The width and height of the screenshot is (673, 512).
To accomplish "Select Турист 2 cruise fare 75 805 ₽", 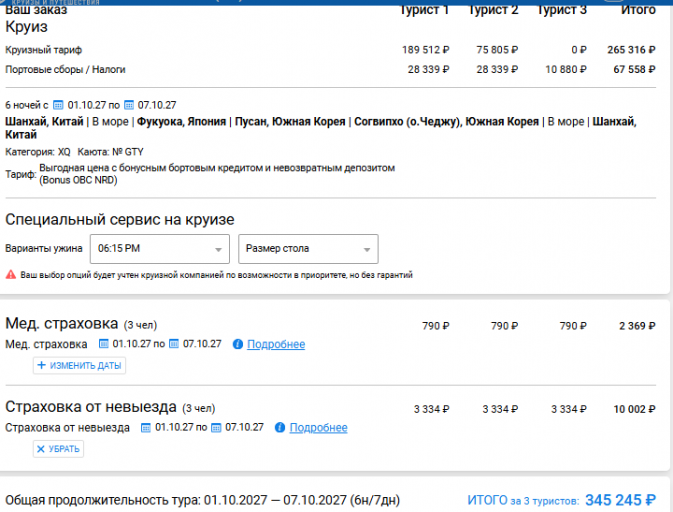I will coord(497,50).
